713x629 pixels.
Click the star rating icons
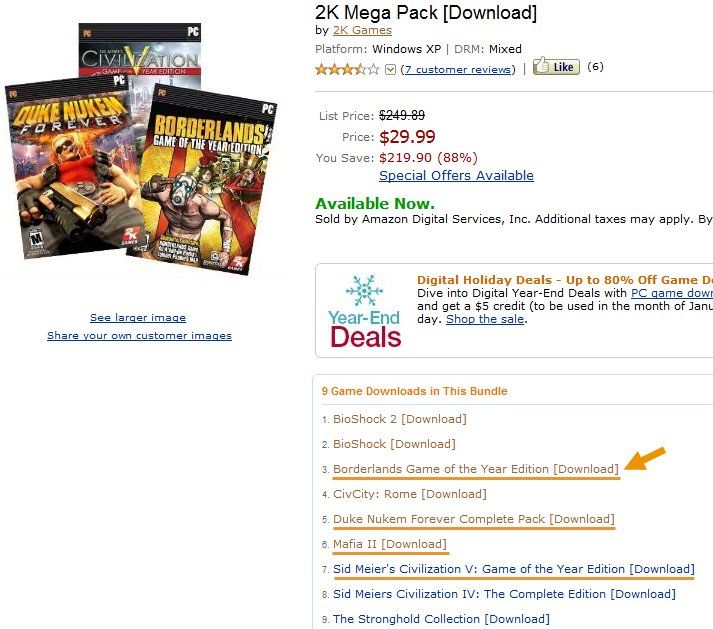[x=347, y=70]
